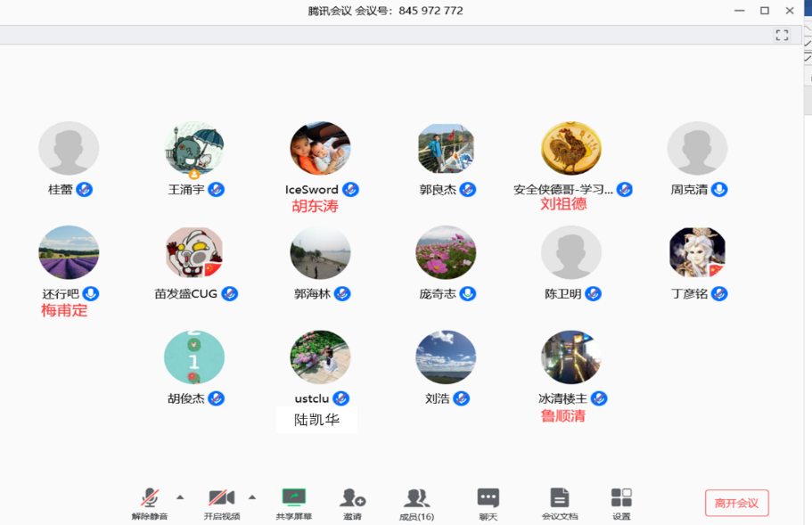Click the share screen (共享屏幕) icon
This screenshot has width=812, height=525.
[294, 498]
